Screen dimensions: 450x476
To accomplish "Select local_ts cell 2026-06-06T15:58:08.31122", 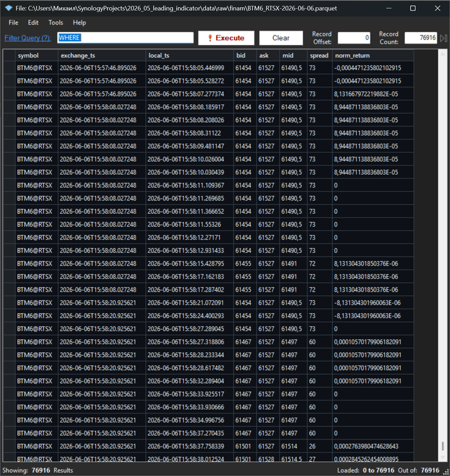I will pyautogui.click(x=190, y=133).
